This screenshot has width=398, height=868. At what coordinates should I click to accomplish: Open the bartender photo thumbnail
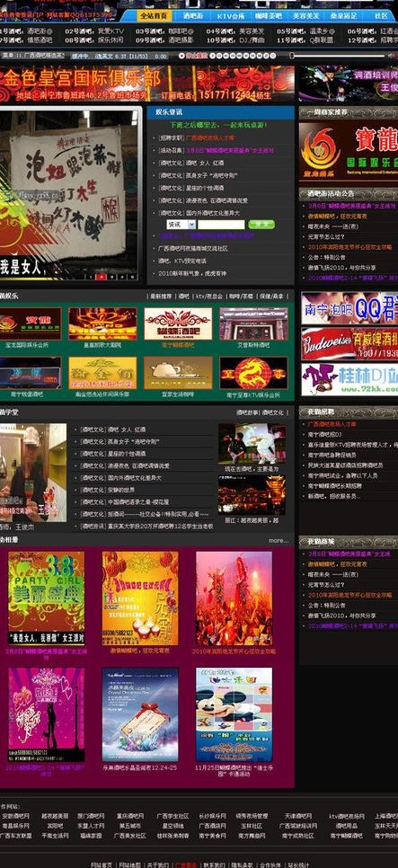click(33, 473)
